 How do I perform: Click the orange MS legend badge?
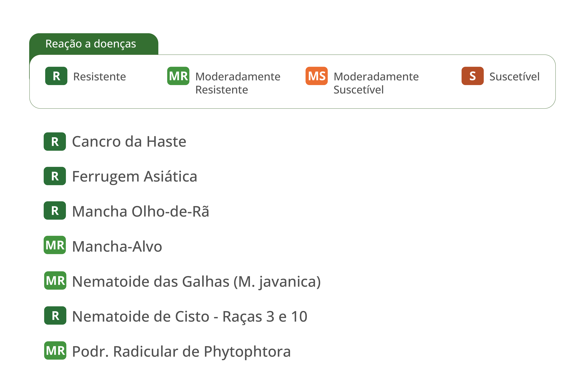pos(317,76)
